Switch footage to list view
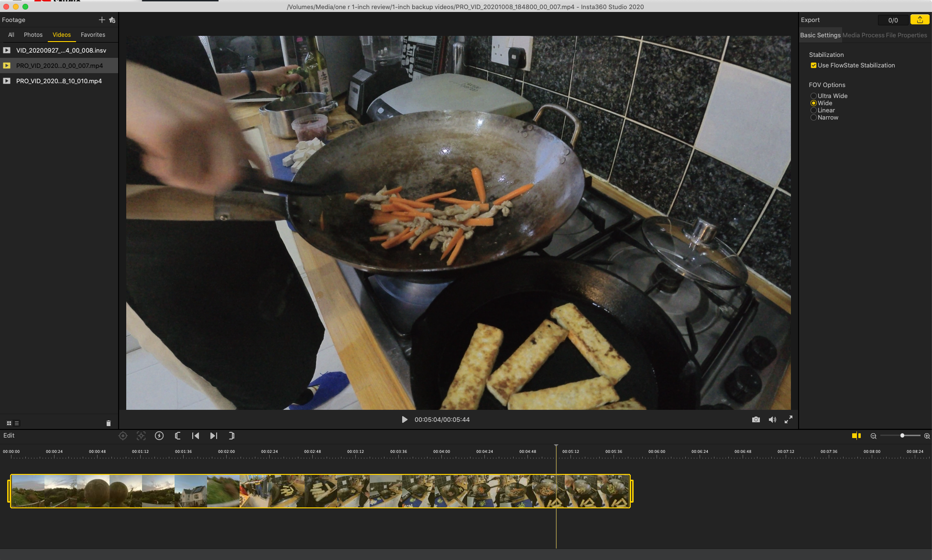 click(17, 423)
